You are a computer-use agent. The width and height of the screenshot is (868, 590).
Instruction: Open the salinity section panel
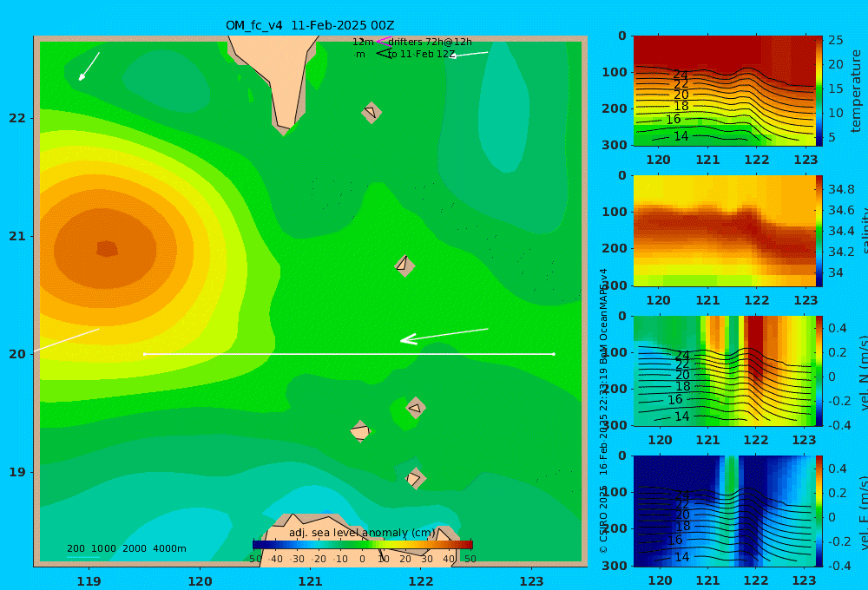click(724, 231)
